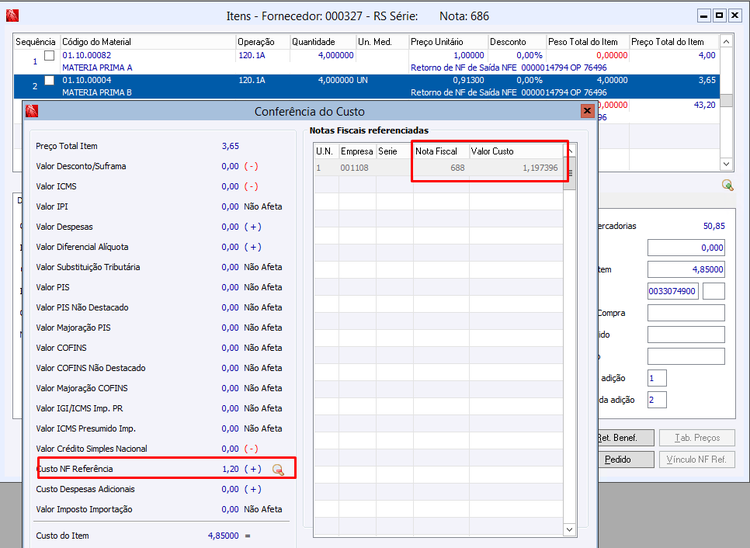
Task: Tick the checkbox for sequence 2 row
Action: (x=49, y=80)
